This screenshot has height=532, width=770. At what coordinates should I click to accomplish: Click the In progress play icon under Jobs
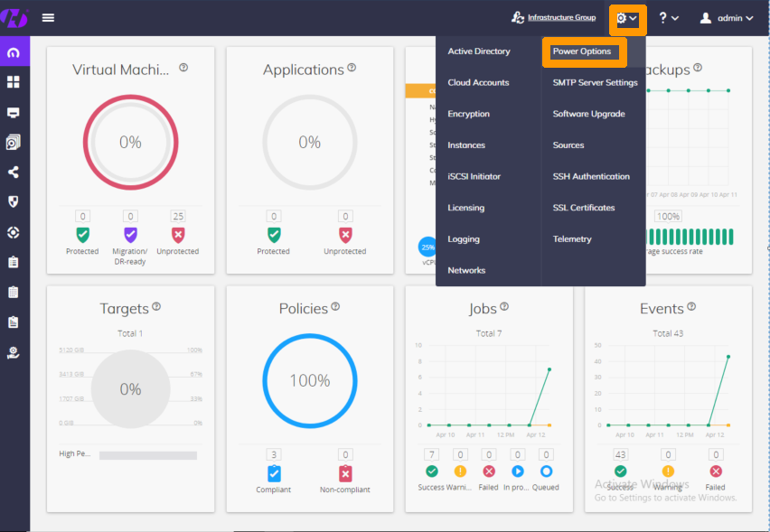pyautogui.click(x=518, y=471)
